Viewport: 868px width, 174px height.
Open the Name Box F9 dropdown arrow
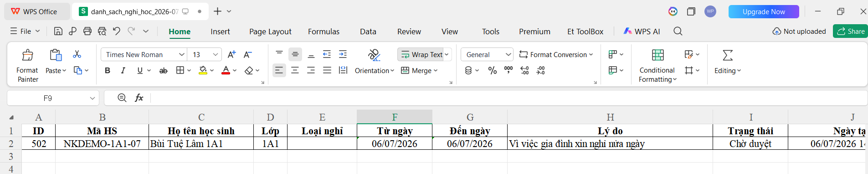[x=92, y=98]
